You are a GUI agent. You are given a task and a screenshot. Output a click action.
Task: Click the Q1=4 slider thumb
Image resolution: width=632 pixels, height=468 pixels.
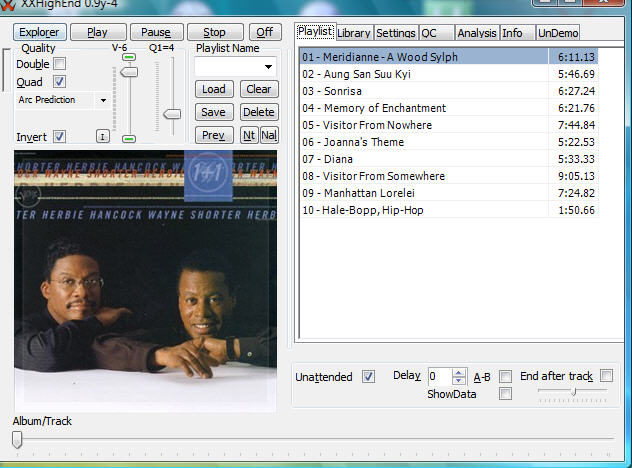[x=172, y=114]
